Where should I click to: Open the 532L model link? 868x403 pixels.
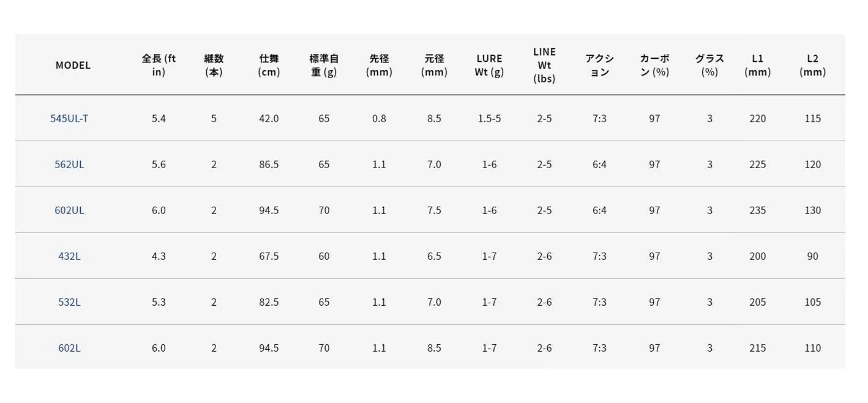(x=69, y=302)
